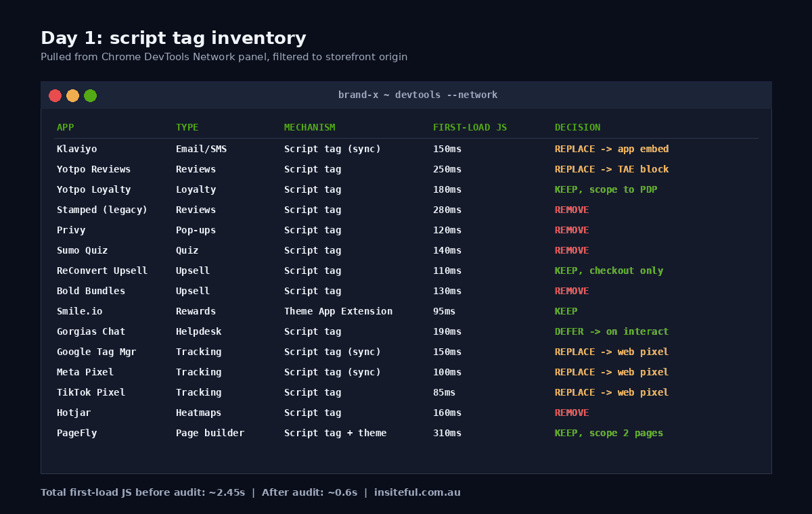
Task: Click the Page builder type cell
Action: pos(210,433)
